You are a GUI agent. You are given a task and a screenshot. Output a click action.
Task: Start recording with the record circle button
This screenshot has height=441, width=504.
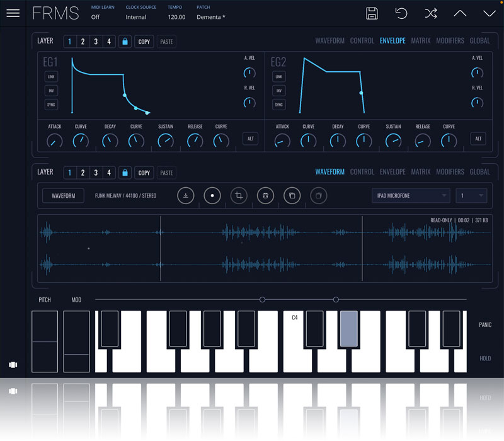point(212,196)
